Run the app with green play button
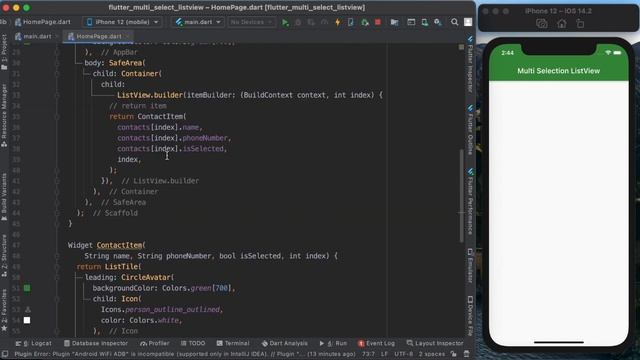 (x=285, y=22)
